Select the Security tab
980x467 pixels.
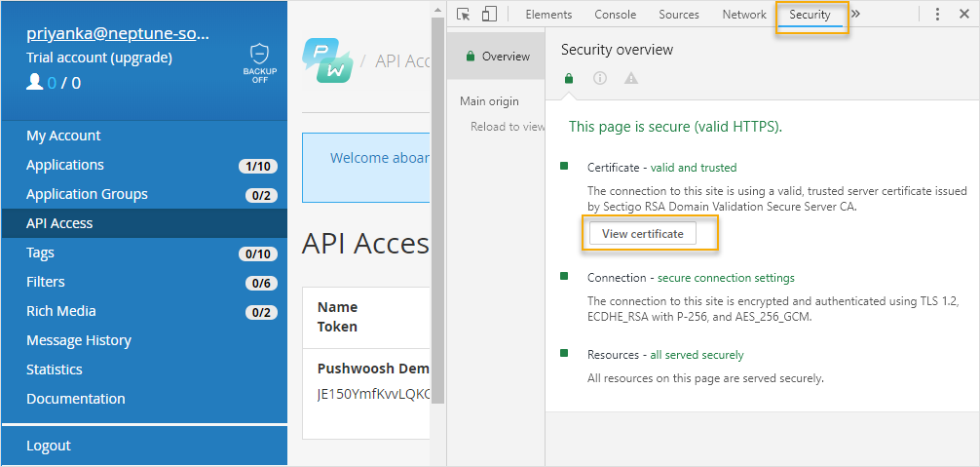810,15
